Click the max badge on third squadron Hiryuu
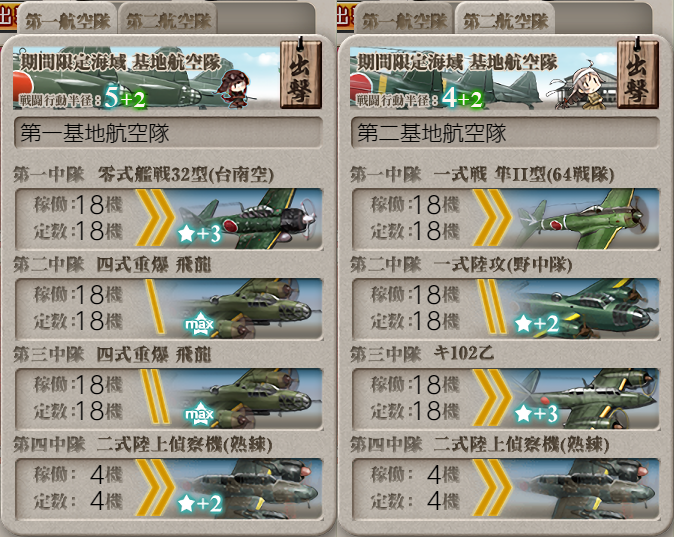 pos(199,414)
